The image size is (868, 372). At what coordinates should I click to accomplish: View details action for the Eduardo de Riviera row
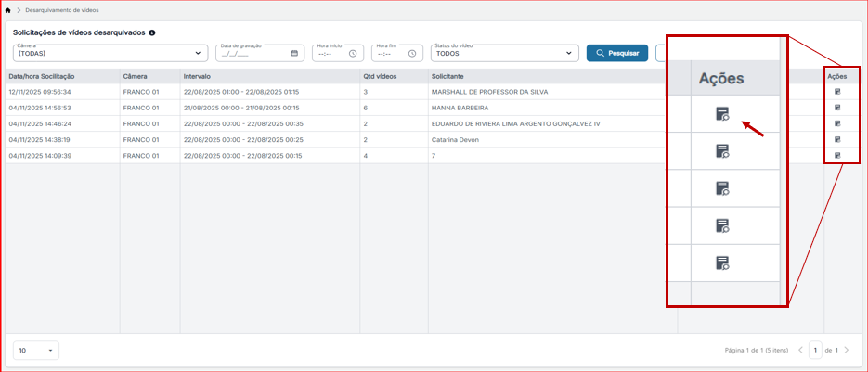(x=837, y=123)
